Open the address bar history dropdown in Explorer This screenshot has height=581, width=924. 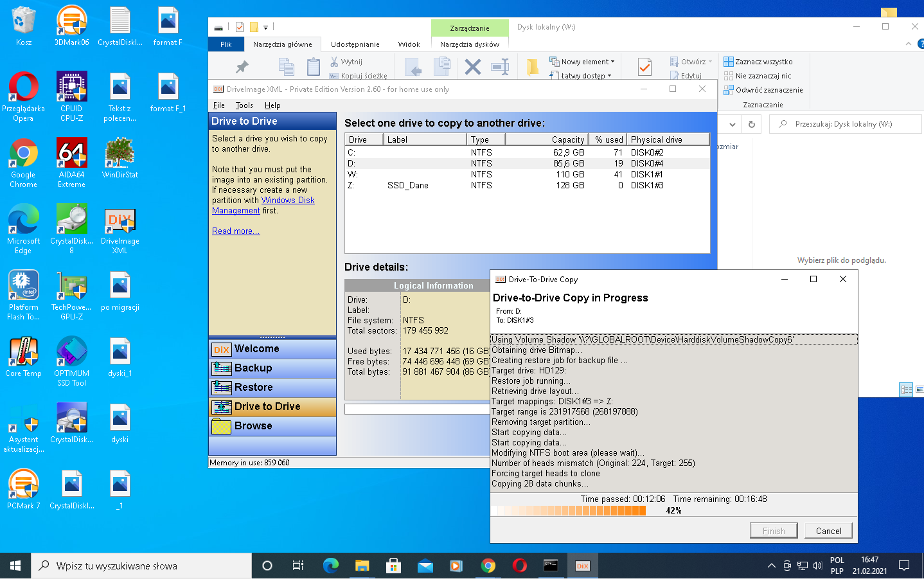pos(732,124)
